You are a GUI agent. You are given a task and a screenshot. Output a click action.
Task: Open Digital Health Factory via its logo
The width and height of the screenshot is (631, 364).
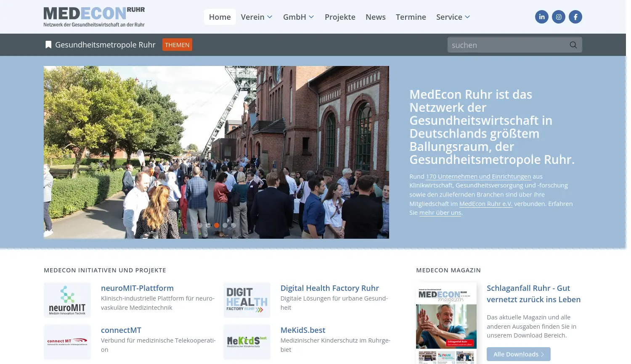pos(247,300)
